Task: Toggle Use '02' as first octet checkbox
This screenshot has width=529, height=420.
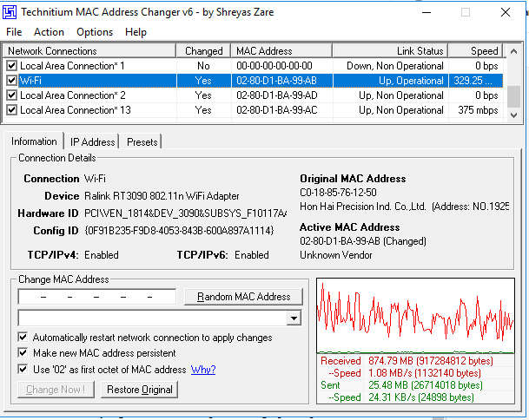Action: pyautogui.click(x=23, y=369)
